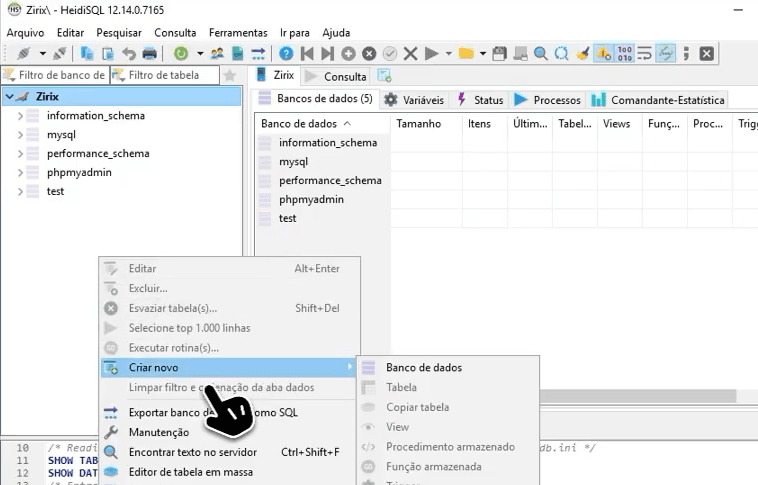Open the Ajuda menu
The image size is (758, 485).
(x=336, y=32)
